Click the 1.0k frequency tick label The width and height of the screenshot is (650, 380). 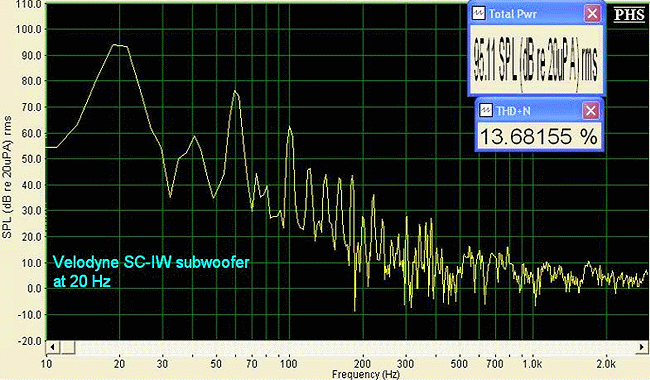tap(532, 364)
